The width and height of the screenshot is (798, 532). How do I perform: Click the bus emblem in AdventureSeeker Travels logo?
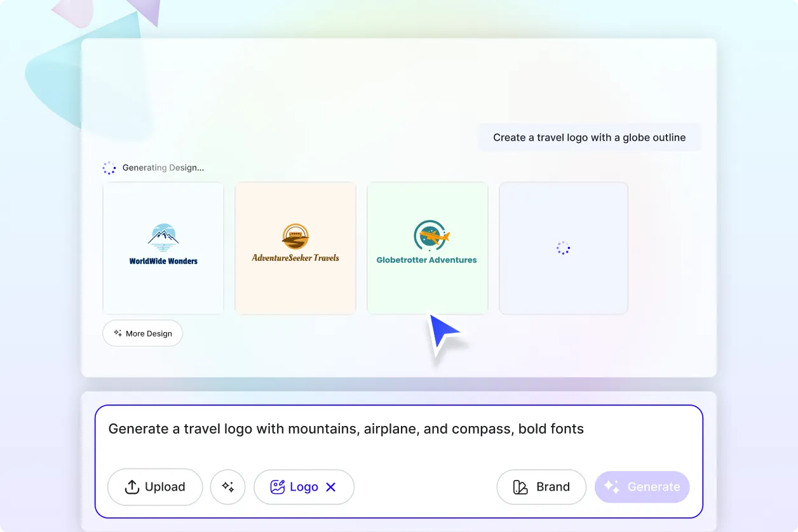(x=295, y=236)
